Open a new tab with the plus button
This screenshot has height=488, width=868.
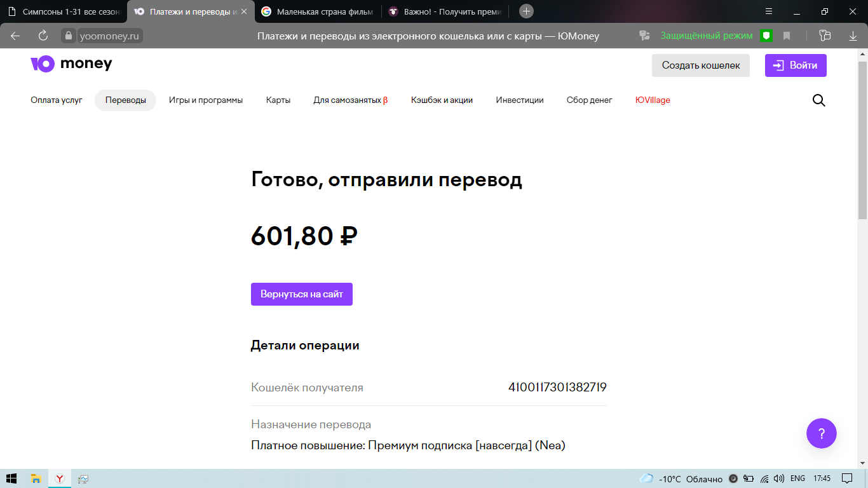click(526, 11)
